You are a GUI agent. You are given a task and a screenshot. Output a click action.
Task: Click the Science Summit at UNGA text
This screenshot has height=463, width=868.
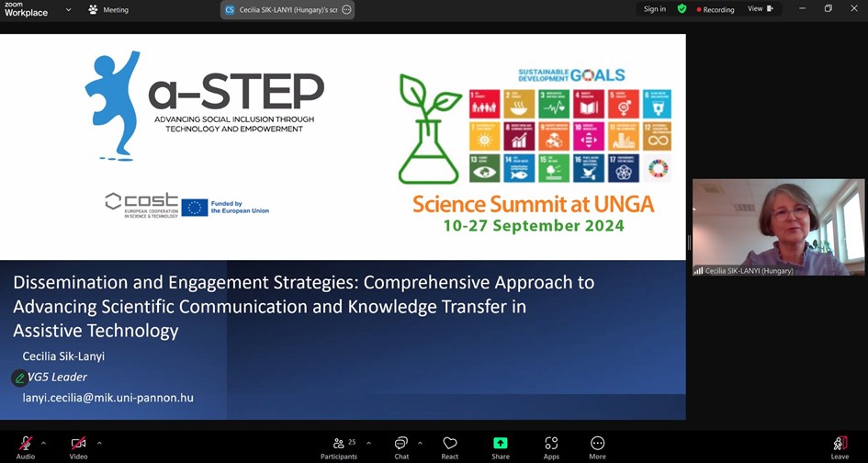(x=533, y=204)
